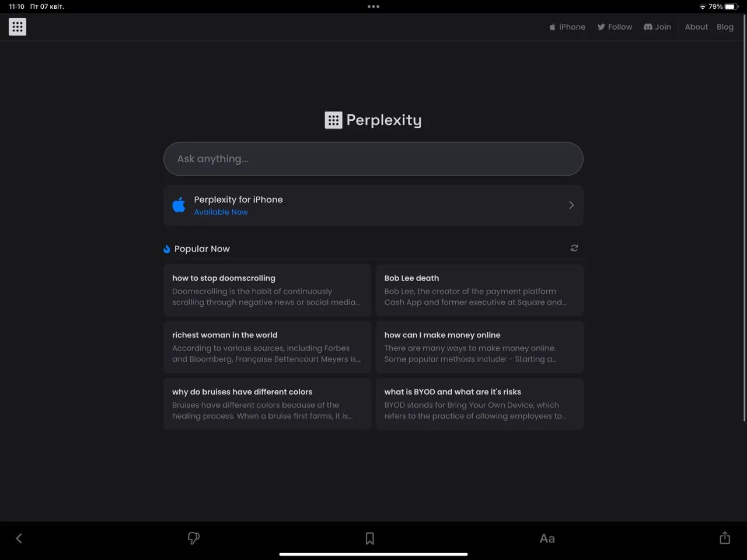Open 'how can I make money online' card

click(480, 347)
